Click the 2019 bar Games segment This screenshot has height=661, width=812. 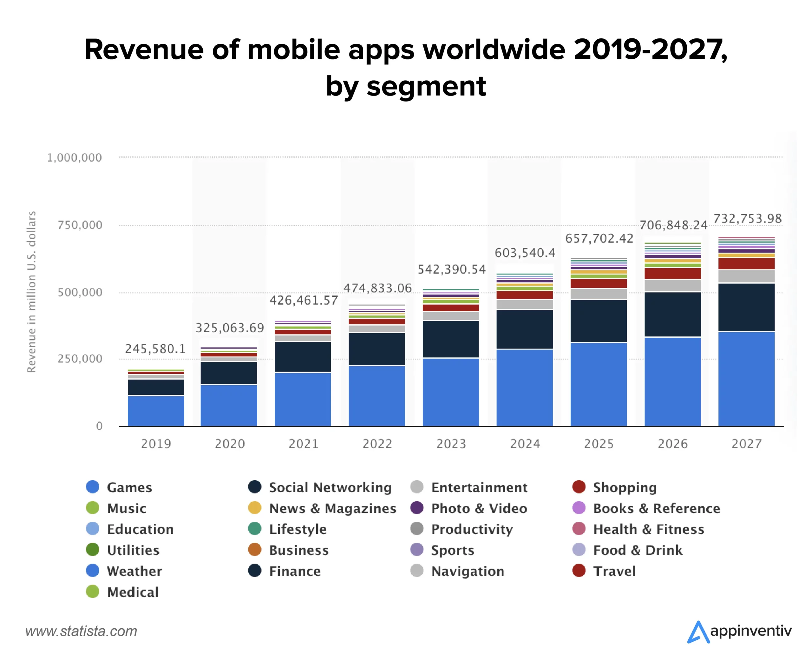click(x=156, y=411)
